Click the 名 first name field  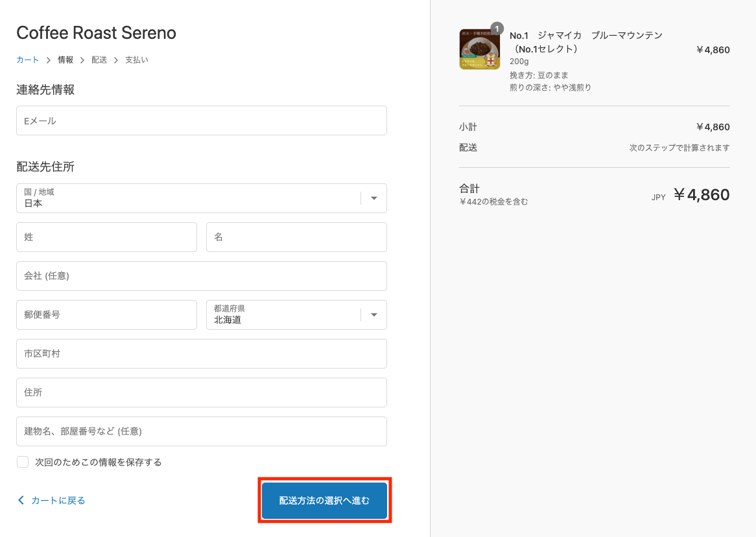coord(296,237)
